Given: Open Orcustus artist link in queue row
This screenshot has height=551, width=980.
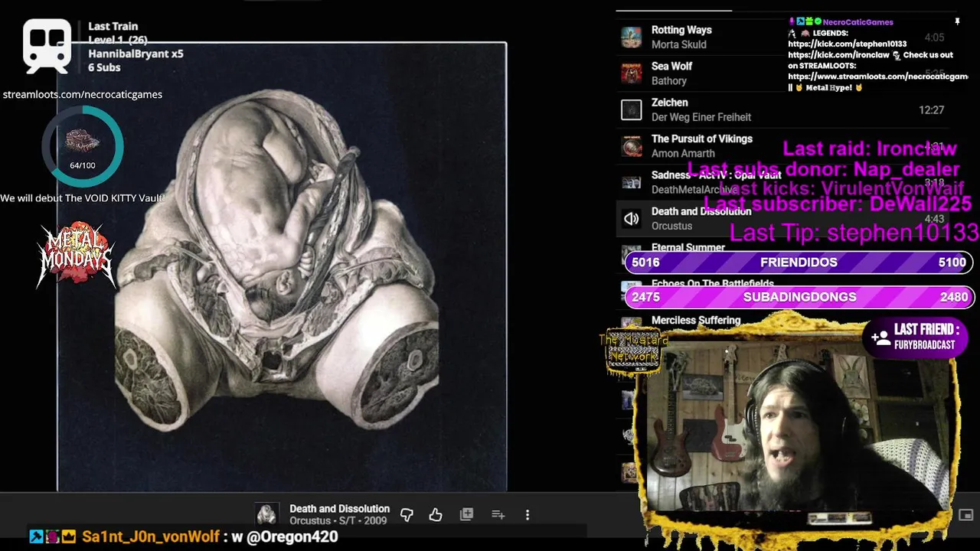Looking at the screenshot, I should coord(671,226).
